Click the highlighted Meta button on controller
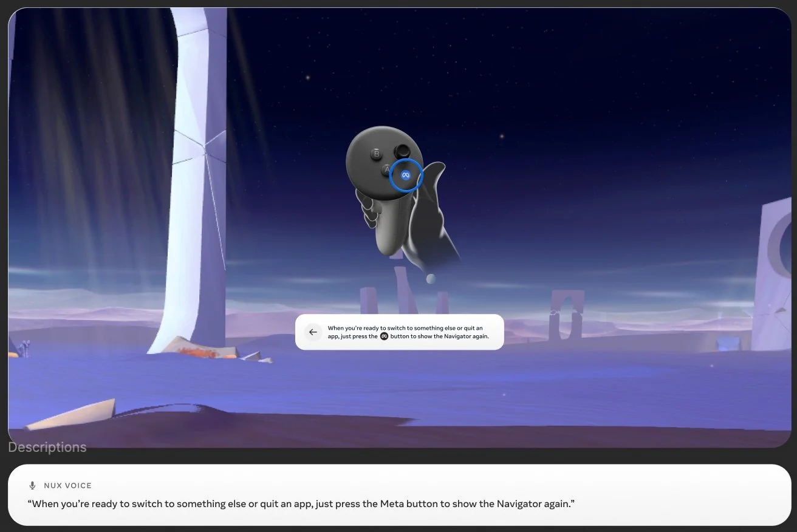The height and width of the screenshot is (532, 797). coord(406,175)
